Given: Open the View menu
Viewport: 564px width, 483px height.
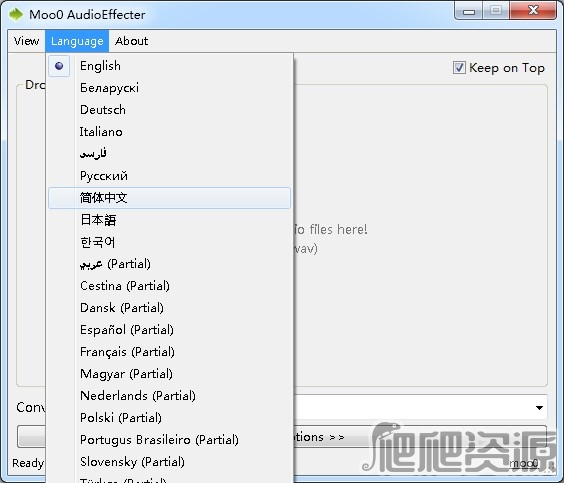Looking at the screenshot, I should (x=26, y=41).
